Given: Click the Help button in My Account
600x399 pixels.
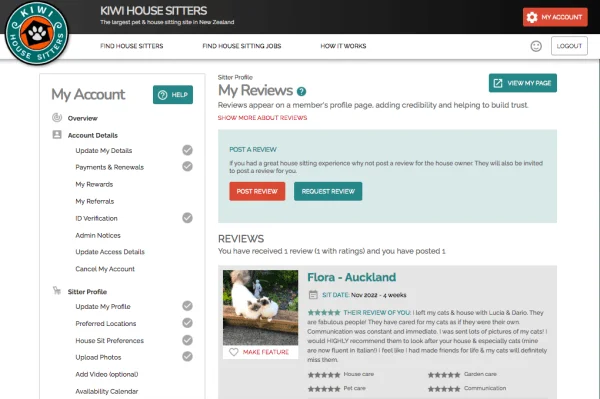Looking at the screenshot, I should coord(173,94).
